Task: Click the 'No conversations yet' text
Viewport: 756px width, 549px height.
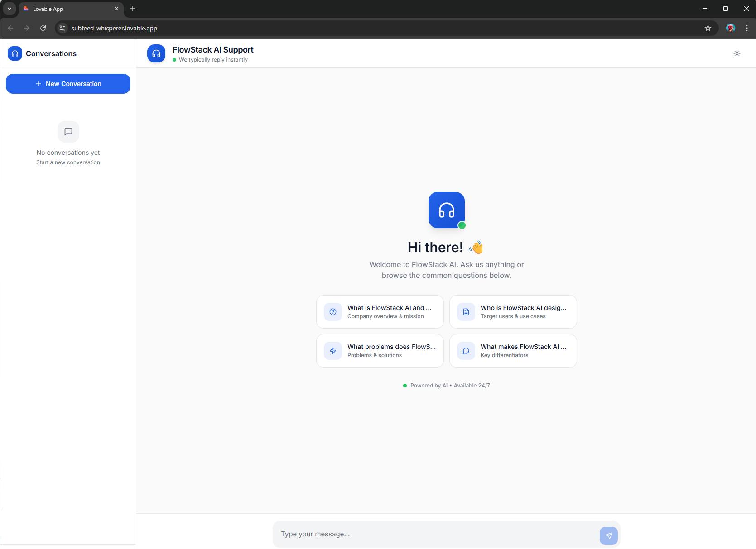Action: click(x=68, y=153)
